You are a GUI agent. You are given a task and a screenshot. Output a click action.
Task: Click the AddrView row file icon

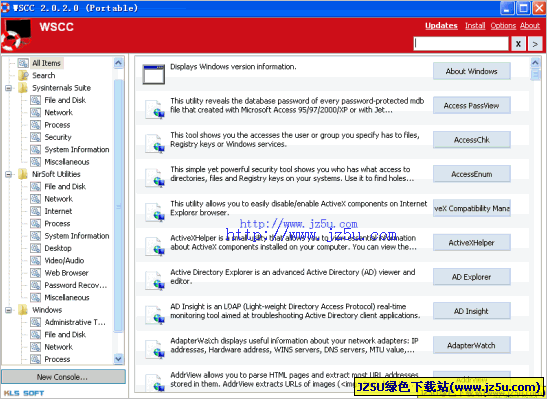(155, 382)
